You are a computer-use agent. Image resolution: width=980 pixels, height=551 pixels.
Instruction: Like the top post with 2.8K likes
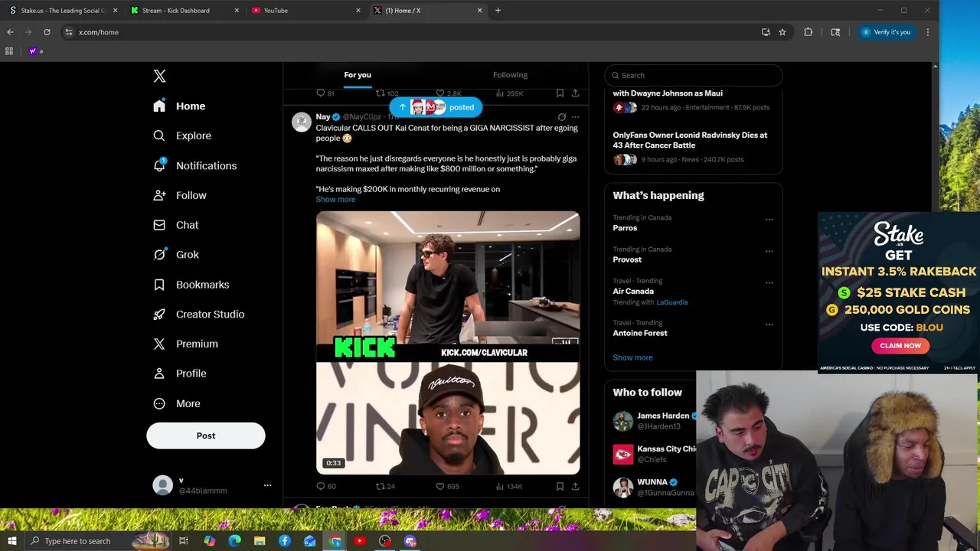coord(448,93)
